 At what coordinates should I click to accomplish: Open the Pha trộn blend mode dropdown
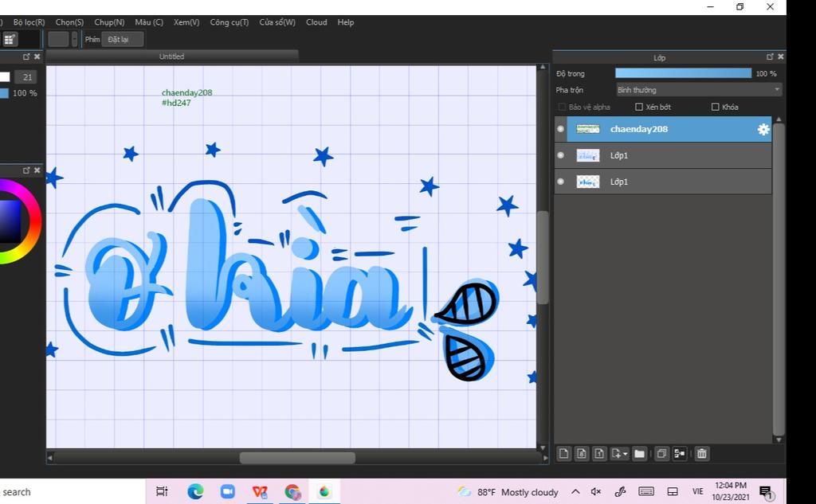(x=698, y=89)
